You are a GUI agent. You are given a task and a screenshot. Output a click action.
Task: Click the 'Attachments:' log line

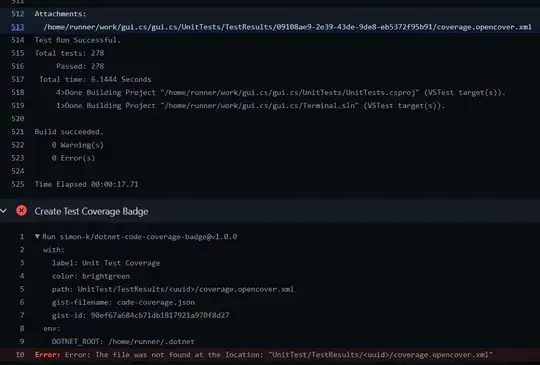pos(60,14)
